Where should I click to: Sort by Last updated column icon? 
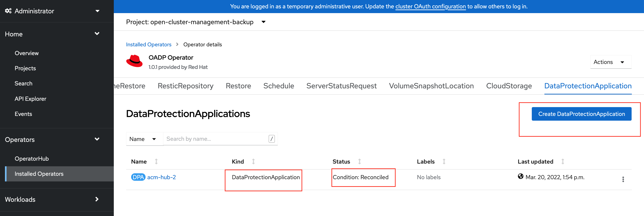562,162
